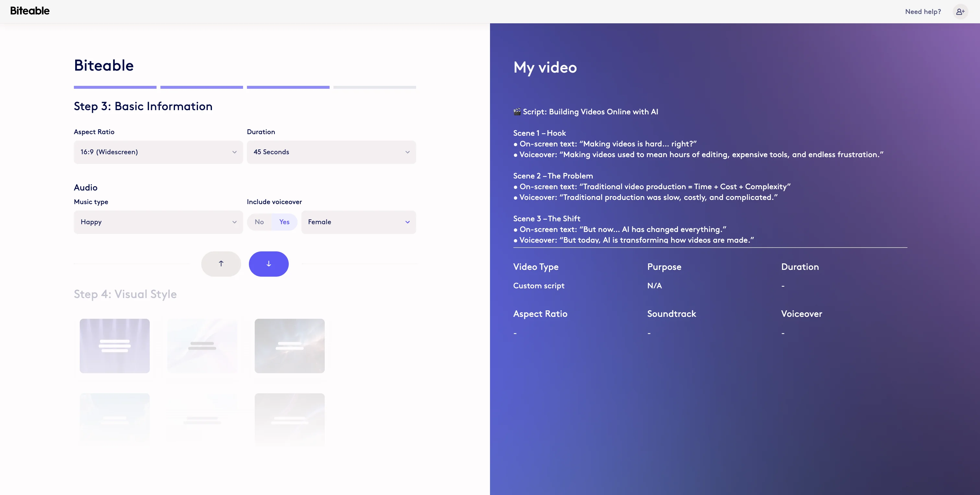Click the Biteable logo in the top bar
The image size is (980, 495).
click(x=30, y=11)
